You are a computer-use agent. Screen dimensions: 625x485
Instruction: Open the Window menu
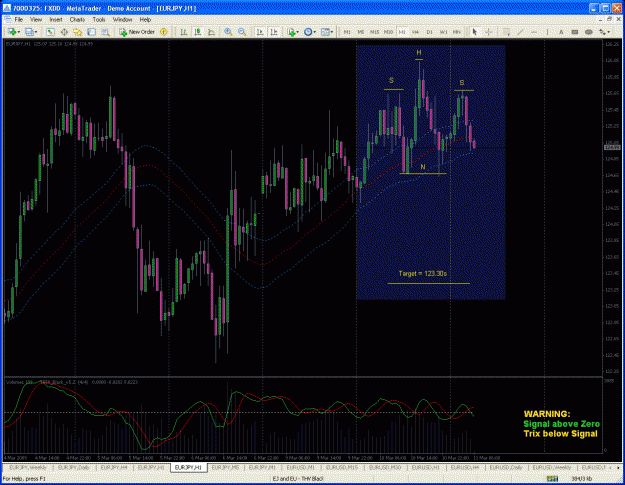coord(122,20)
